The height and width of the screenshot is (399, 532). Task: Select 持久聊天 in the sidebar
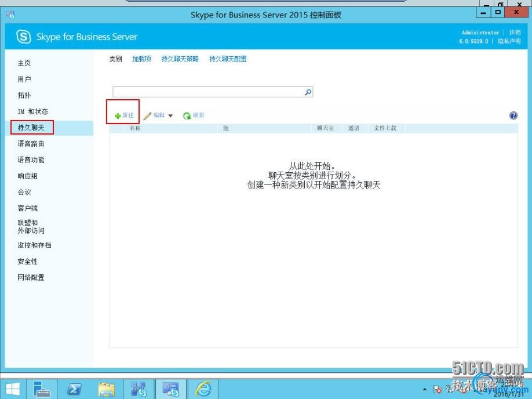[x=31, y=128]
